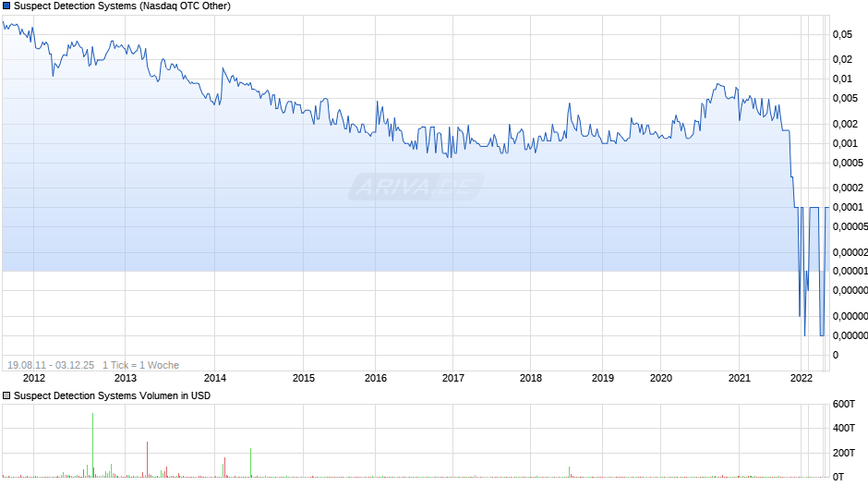
Task: Click the 0,002 price axis label
Action: point(845,124)
